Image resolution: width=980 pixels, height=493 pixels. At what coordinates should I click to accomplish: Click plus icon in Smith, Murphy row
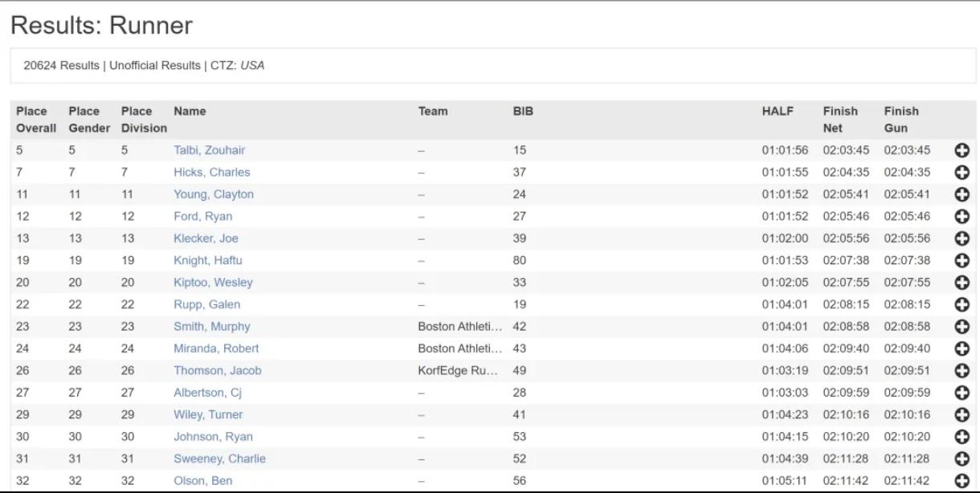click(962, 327)
